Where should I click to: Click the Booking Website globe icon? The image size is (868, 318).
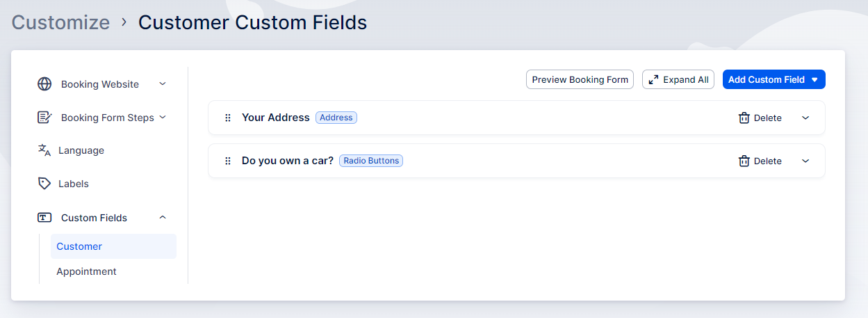44,84
